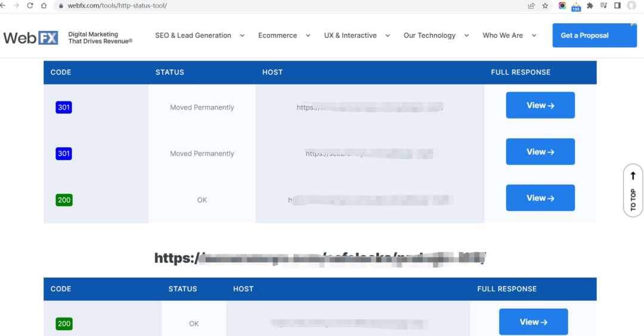Toggle the browser side panel icon
The width and height of the screenshot is (644, 336).
(x=618, y=5)
